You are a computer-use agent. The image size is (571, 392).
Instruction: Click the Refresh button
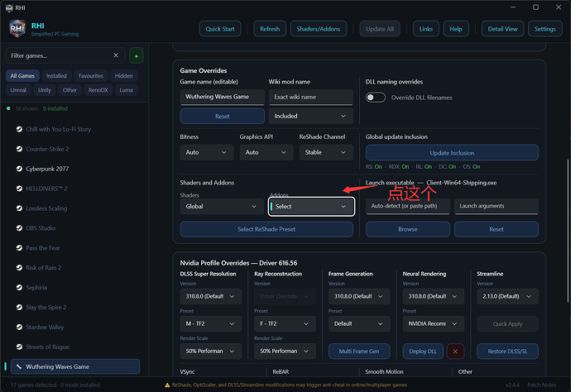click(270, 29)
